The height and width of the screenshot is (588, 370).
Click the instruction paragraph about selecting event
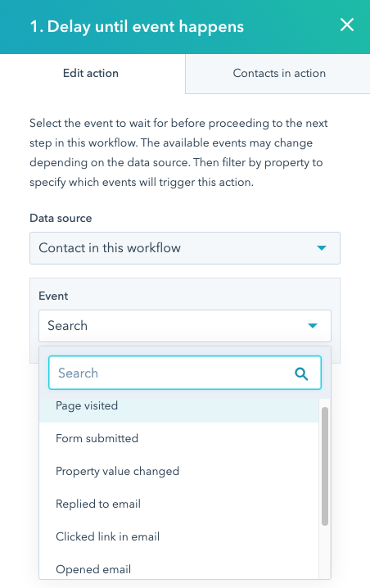[x=178, y=152]
